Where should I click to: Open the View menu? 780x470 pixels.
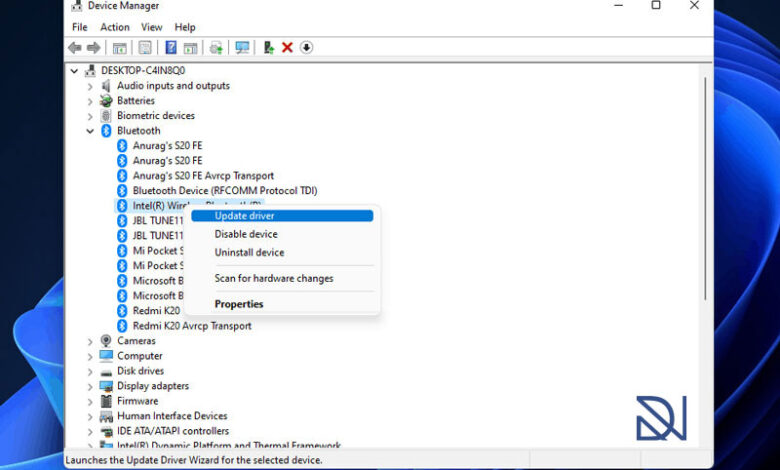(x=151, y=27)
